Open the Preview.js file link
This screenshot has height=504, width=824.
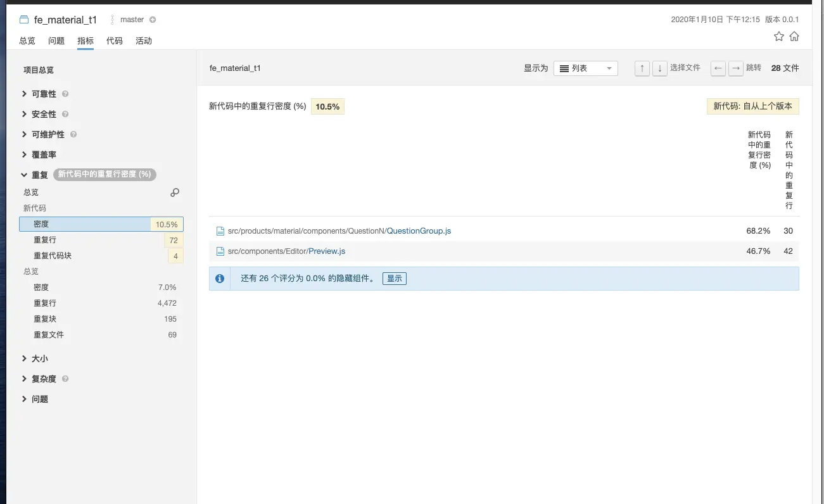click(327, 251)
